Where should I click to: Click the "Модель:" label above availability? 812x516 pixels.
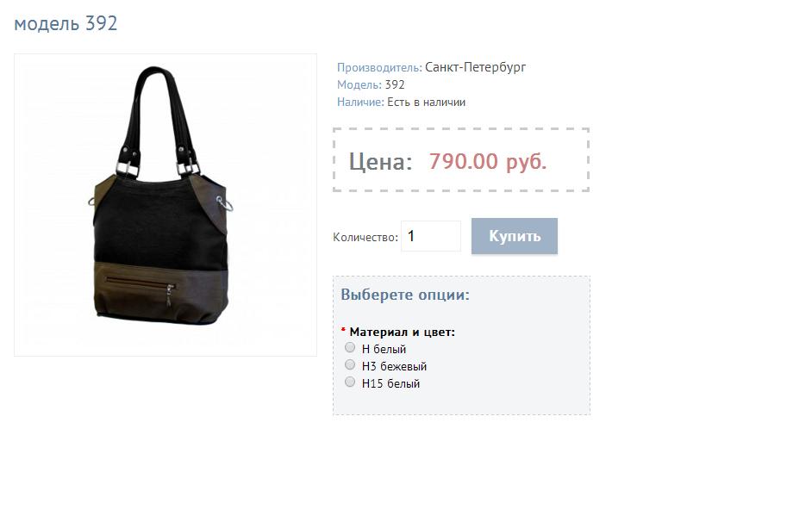359,85
